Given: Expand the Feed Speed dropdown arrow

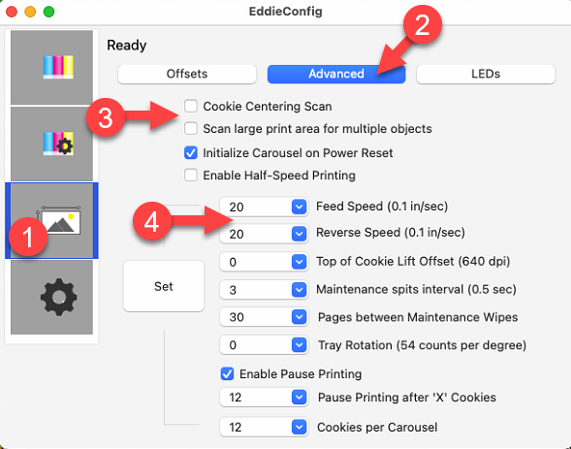Looking at the screenshot, I should (299, 207).
